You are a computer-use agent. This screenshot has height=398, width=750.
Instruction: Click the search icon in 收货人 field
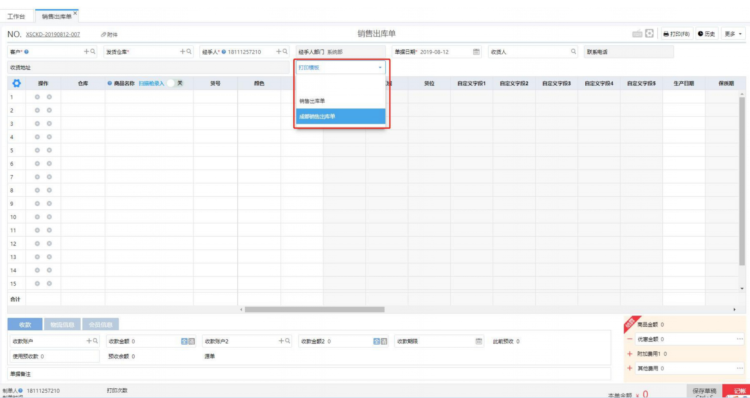(574, 52)
